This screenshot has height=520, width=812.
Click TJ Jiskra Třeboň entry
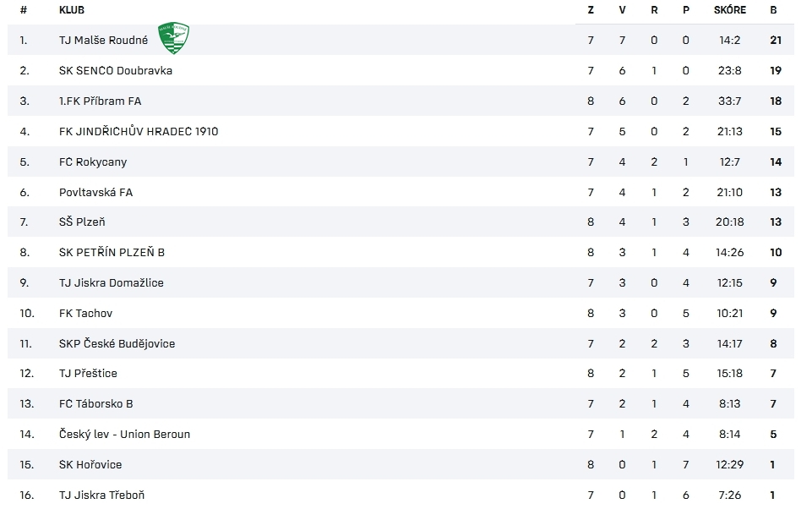[101, 495]
